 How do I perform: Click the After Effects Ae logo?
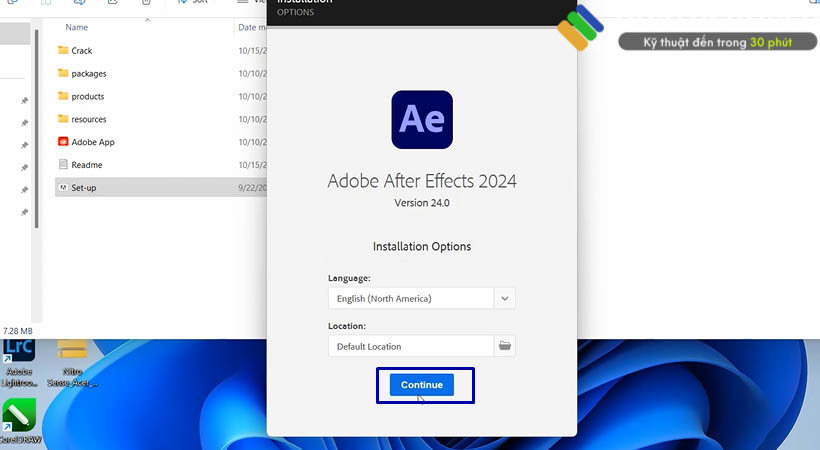pyautogui.click(x=421, y=120)
